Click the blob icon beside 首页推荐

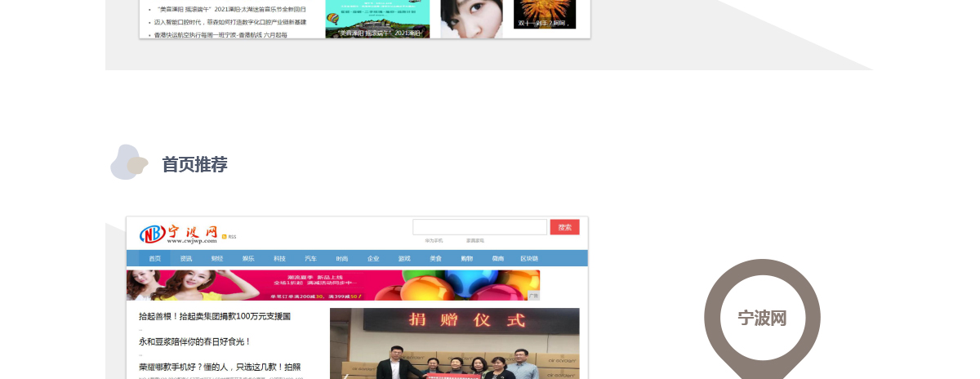129,163
